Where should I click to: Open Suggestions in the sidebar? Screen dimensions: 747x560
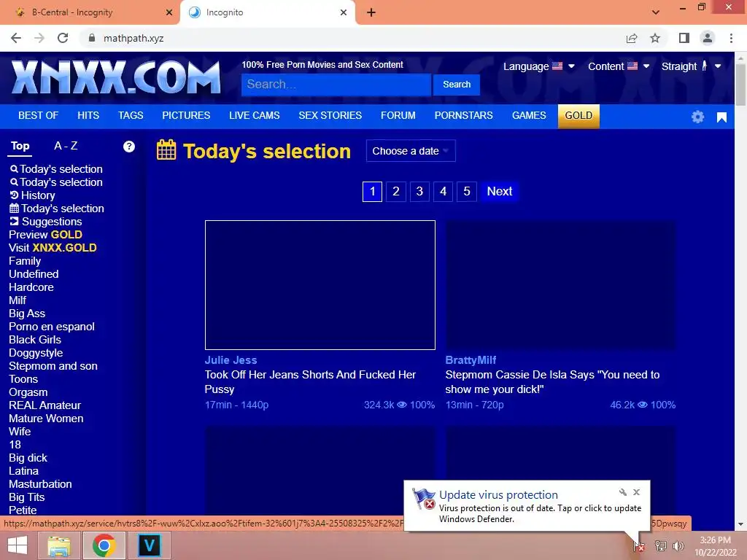pos(46,222)
